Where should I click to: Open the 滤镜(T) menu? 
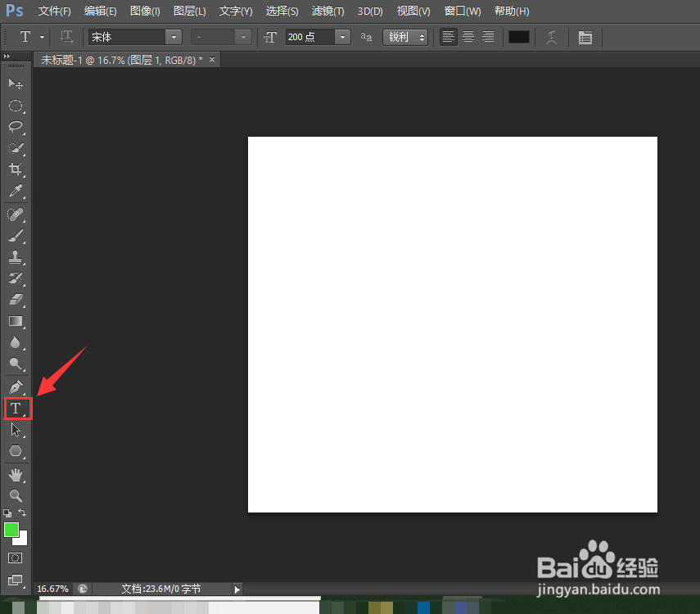coord(327,11)
